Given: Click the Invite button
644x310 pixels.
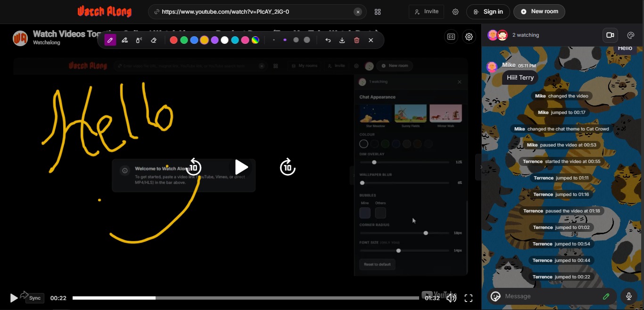Looking at the screenshot, I should tap(426, 12).
